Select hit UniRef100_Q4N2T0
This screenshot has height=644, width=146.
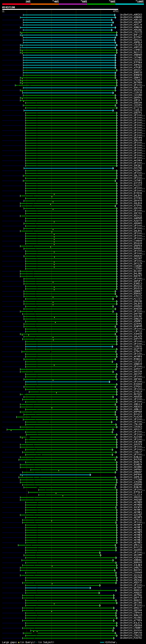click(131, 567)
